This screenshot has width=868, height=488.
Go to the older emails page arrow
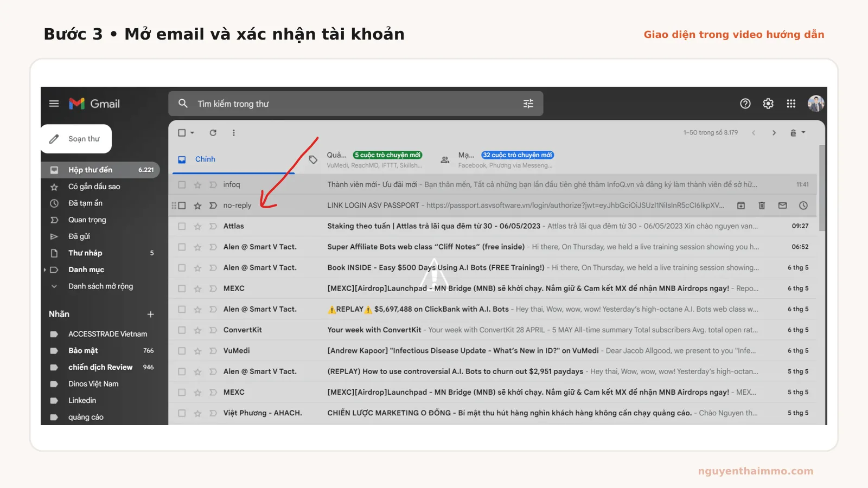pos(774,133)
